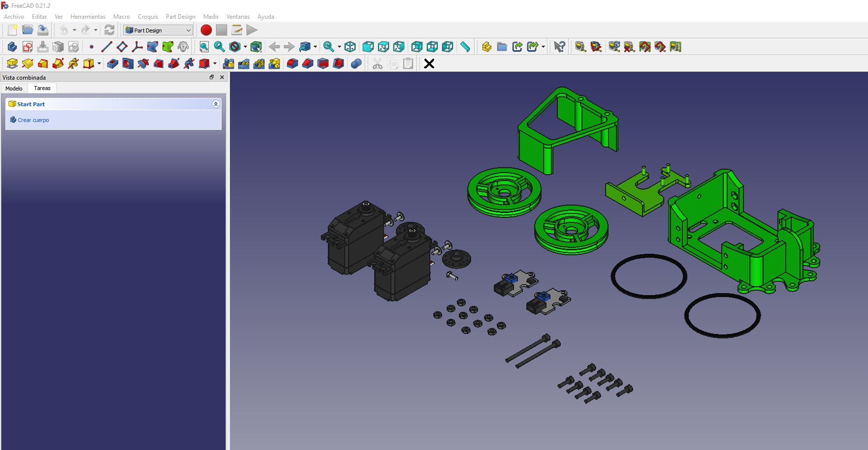Select the Pad tool
This screenshot has width=868, height=450.
(x=12, y=63)
